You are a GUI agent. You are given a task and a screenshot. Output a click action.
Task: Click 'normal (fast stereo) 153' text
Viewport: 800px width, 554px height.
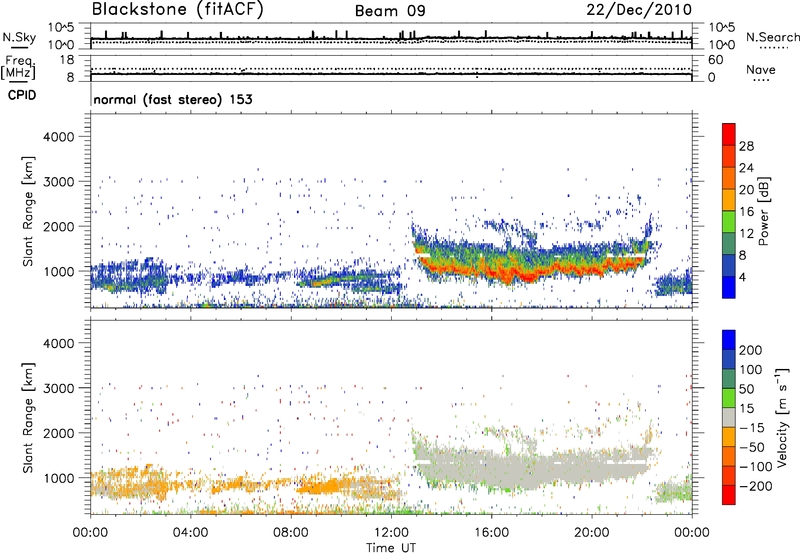coord(173,99)
